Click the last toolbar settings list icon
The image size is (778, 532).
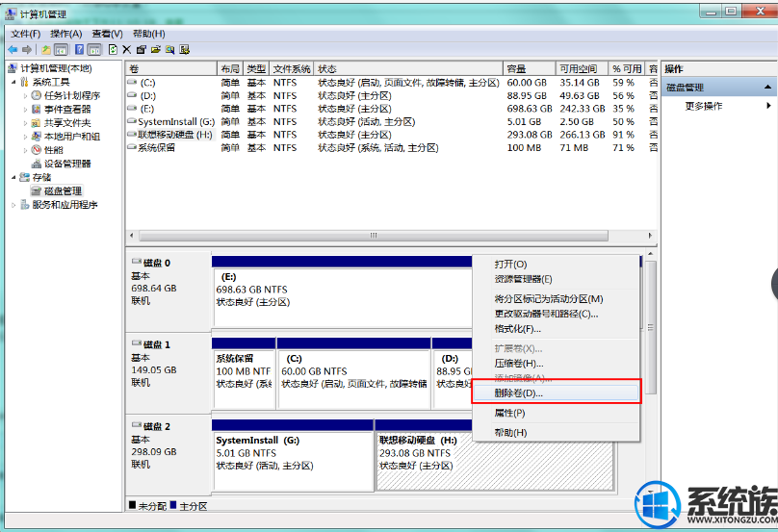pos(185,50)
